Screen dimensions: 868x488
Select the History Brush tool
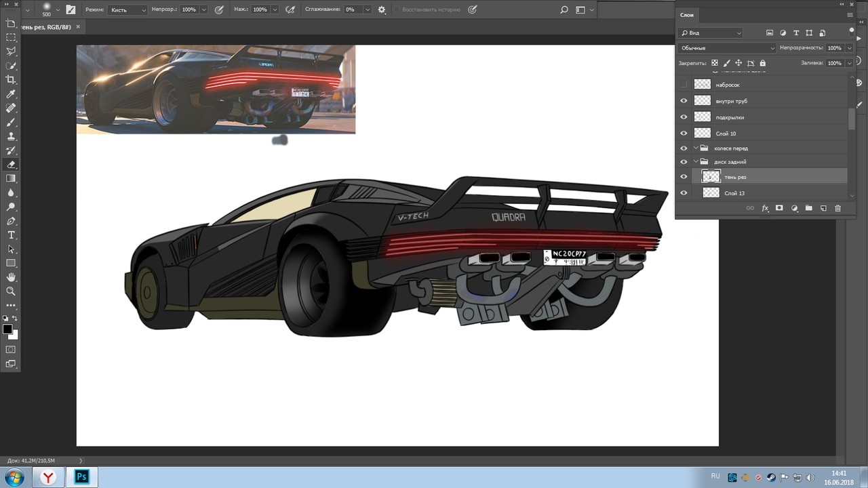(x=11, y=150)
